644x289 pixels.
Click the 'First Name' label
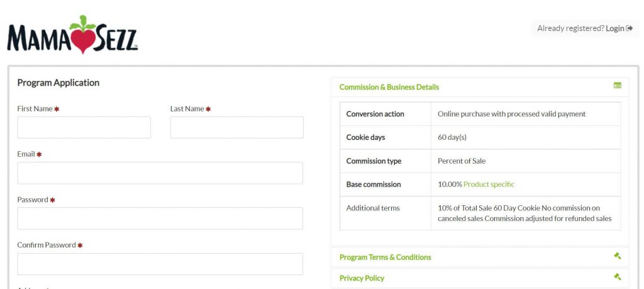point(35,109)
